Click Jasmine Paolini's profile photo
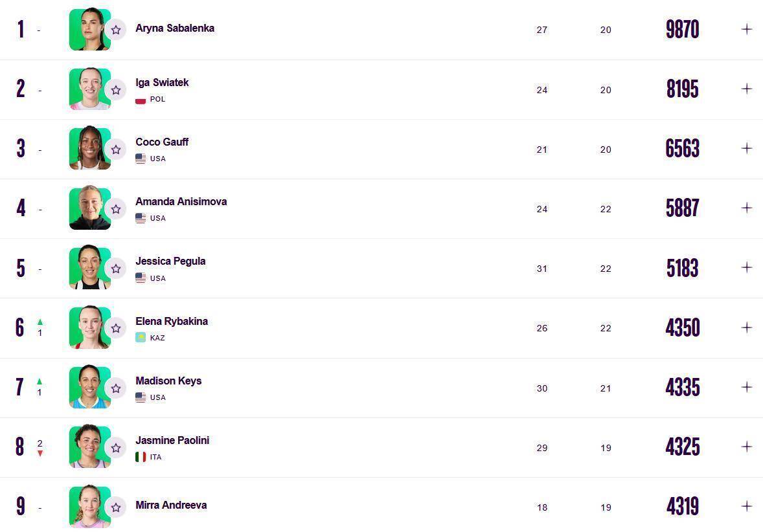This screenshot has width=763, height=532. coord(89,447)
